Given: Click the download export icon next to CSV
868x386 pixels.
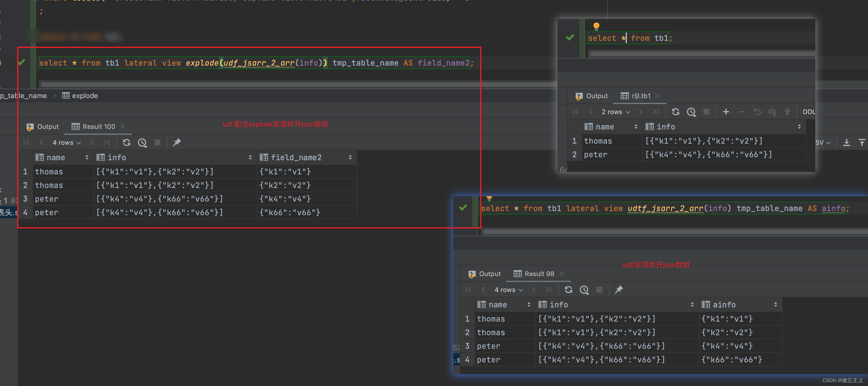Looking at the screenshot, I should pyautogui.click(x=846, y=143).
